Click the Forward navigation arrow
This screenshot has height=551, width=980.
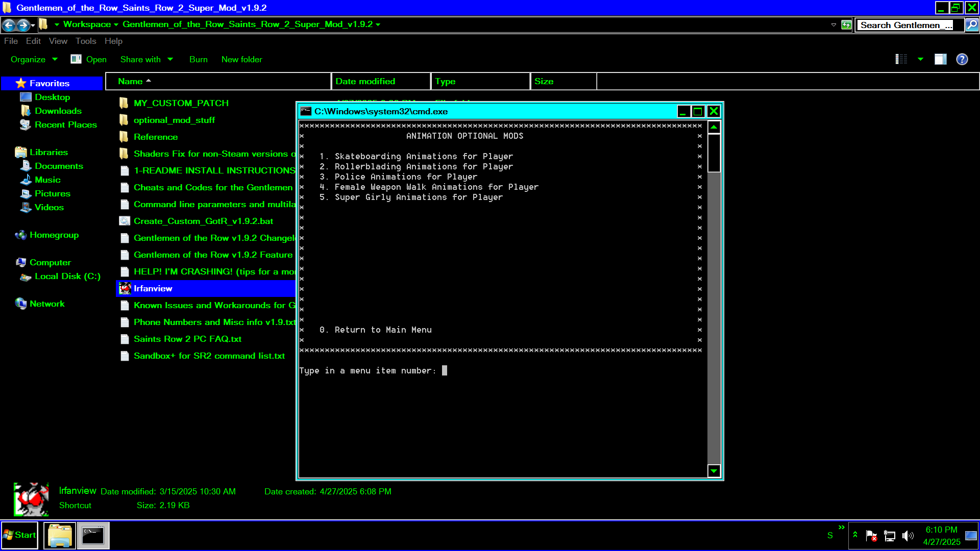(23, 24)
